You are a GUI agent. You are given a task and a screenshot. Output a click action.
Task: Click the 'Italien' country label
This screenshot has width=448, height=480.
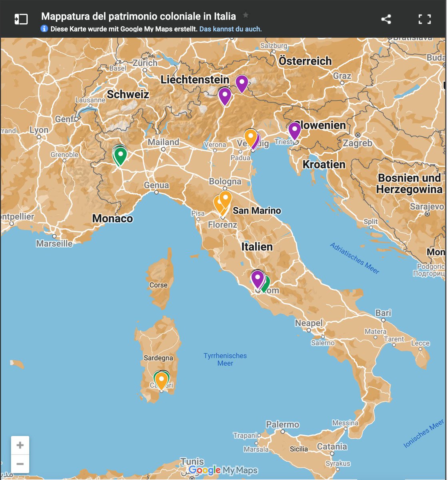point(257,247)
